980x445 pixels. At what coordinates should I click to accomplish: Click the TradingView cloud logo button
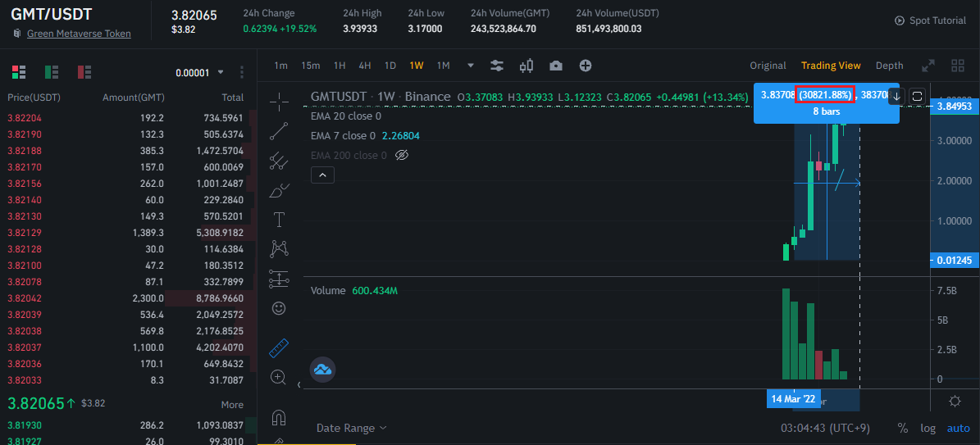(x=323, y=369)
